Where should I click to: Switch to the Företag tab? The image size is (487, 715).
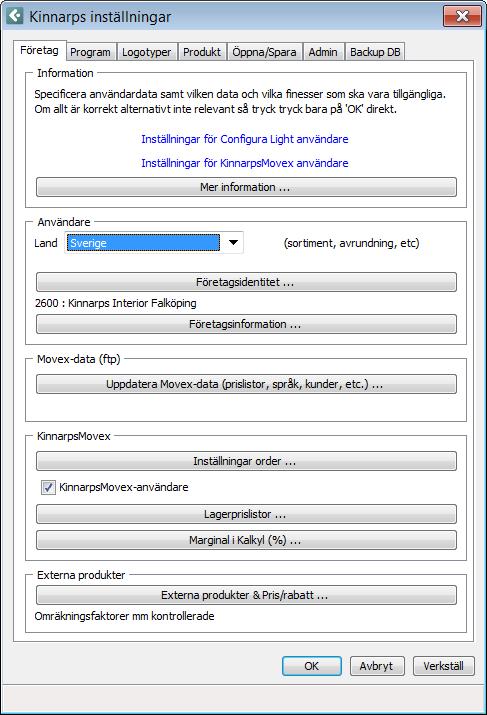coord(39,50)
